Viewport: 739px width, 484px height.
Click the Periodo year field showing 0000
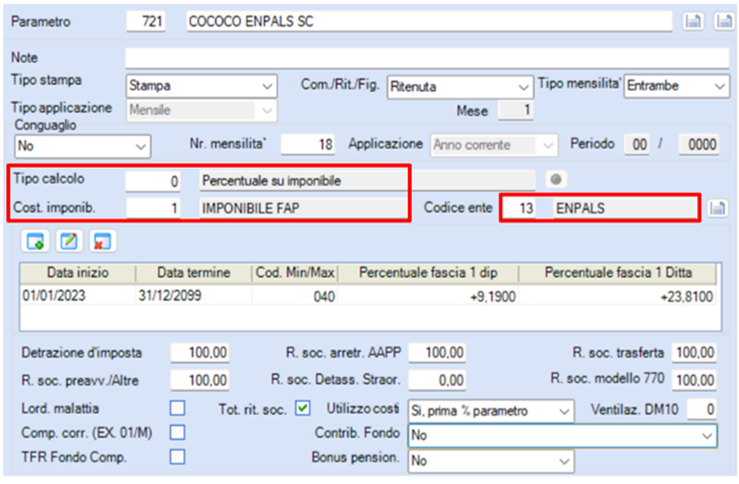(x=699, y=144)
